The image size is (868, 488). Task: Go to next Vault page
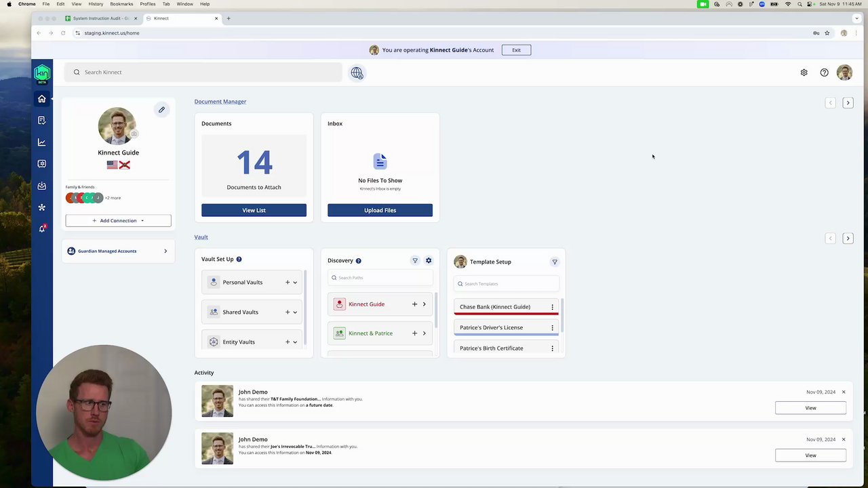point(848,239)
